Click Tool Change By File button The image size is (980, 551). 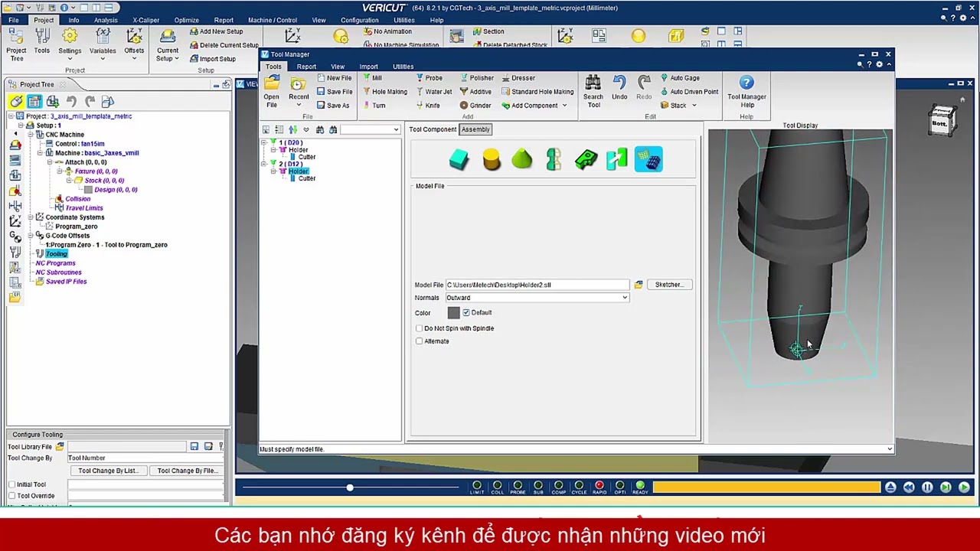188,471
